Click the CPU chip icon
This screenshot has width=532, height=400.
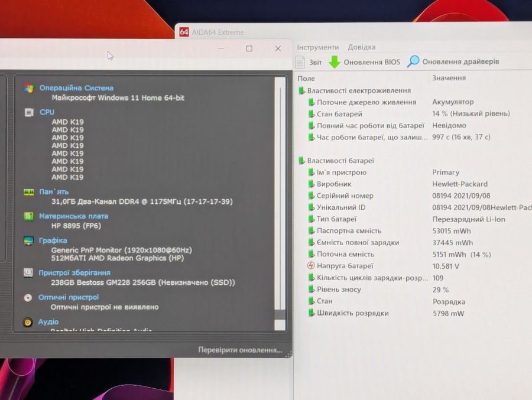[x=29, y=112]
